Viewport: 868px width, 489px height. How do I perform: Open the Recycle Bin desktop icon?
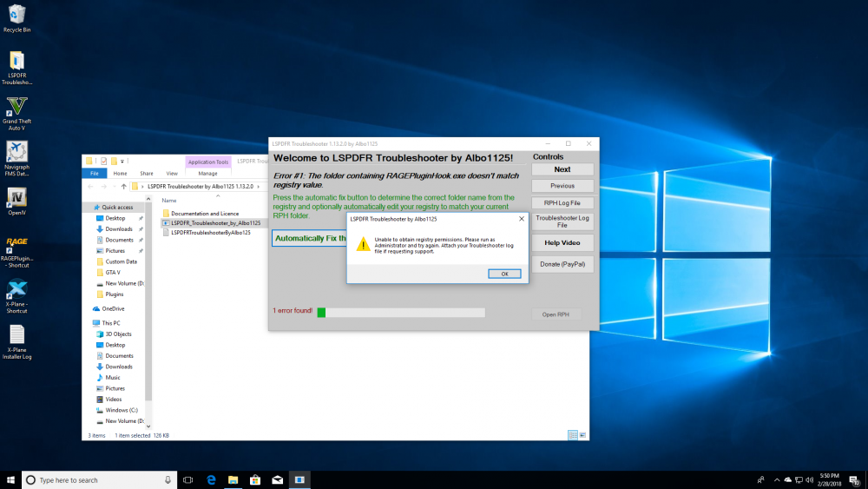pos(16,18)
